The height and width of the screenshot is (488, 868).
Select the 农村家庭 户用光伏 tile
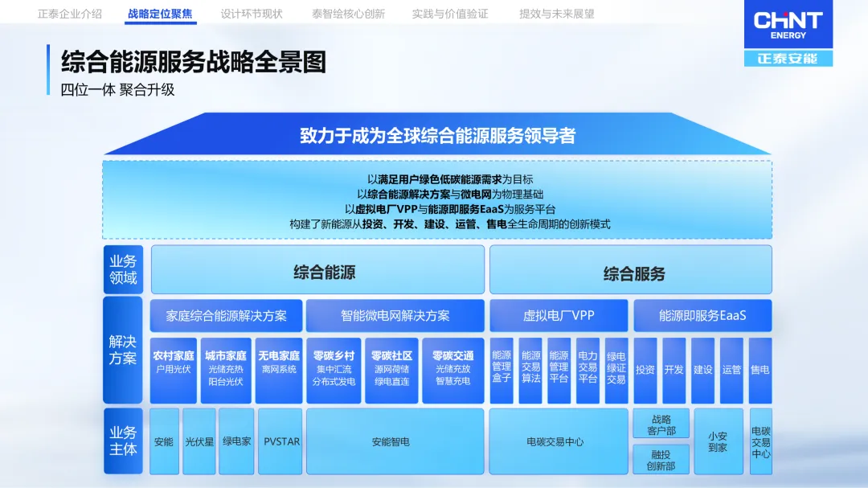[x=174, y=371]
